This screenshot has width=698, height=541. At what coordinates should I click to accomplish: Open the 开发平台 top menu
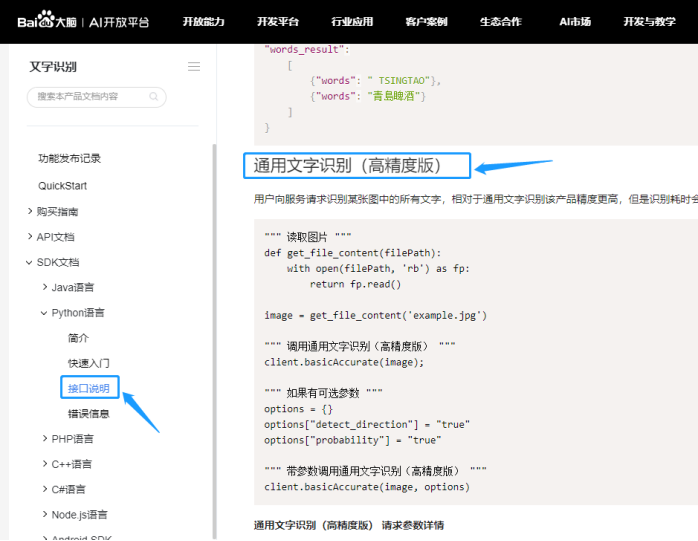[277, 22]
